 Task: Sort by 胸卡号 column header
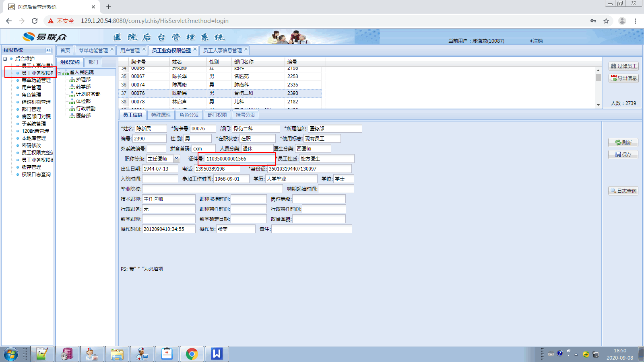(x=149, y=62)
